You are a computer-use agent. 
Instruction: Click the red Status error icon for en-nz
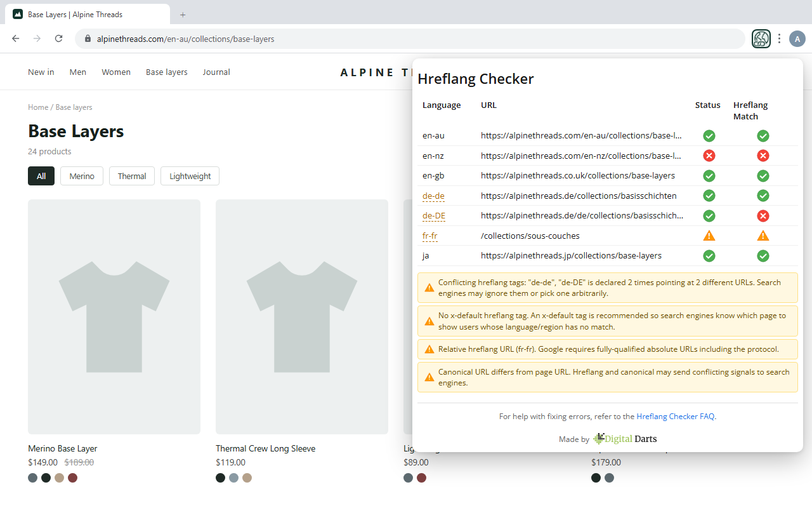click(709, 156)
